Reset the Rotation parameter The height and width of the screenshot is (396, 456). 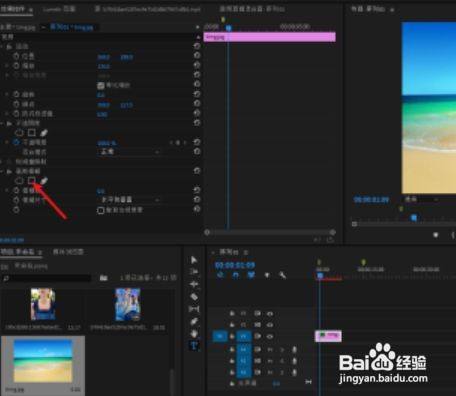pos(197,94)
